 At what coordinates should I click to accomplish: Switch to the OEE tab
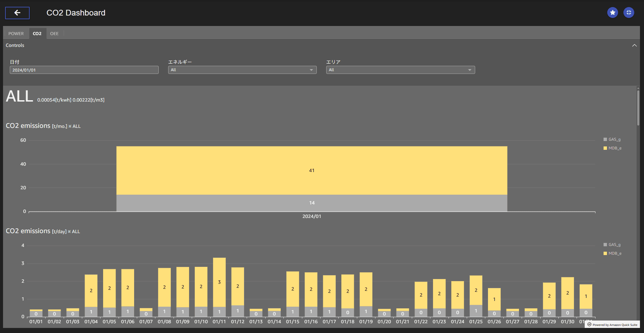coord(54,33)
